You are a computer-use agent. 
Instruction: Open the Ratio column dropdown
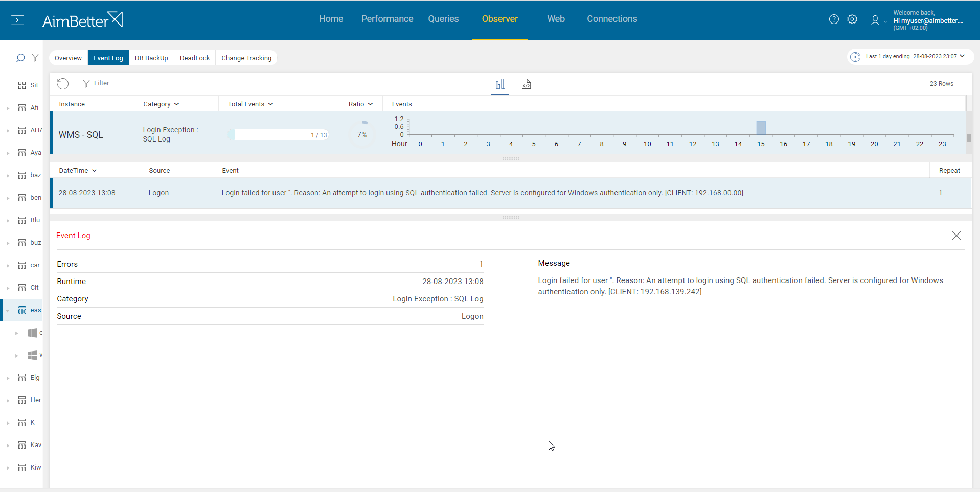click(x=371, y=104)
